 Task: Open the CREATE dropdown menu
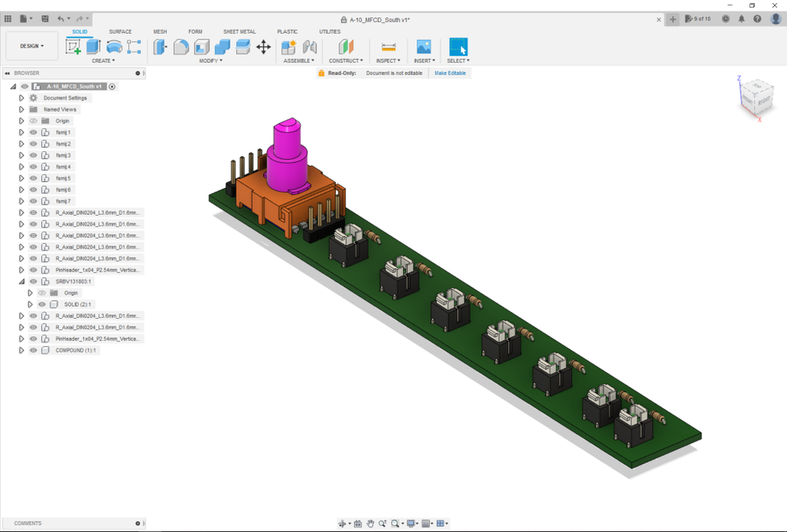click(103, 60)
